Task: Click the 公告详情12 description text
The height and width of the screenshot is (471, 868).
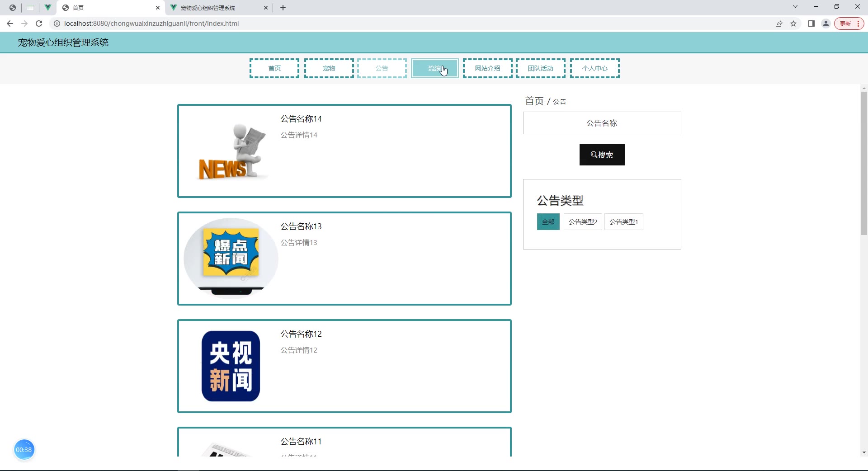Action: [299, 350]
